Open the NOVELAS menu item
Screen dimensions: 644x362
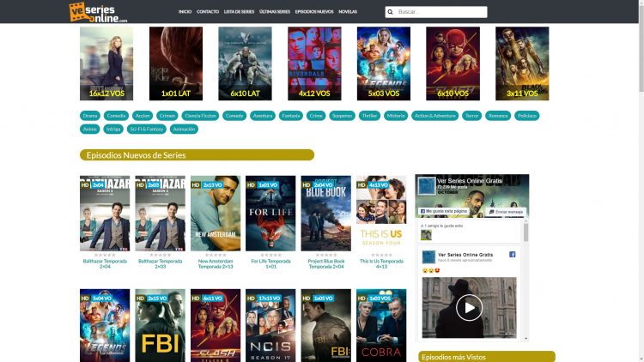click(x=348, y=12)
